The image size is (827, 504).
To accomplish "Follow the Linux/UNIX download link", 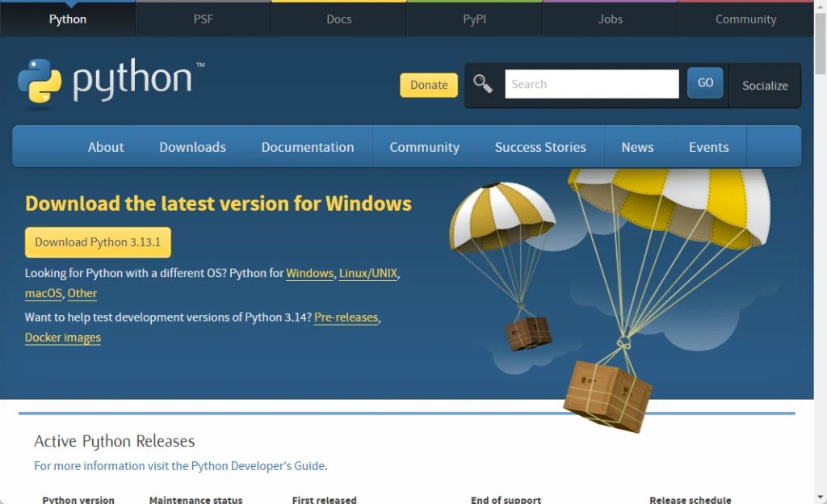I will tap(368, 273).
